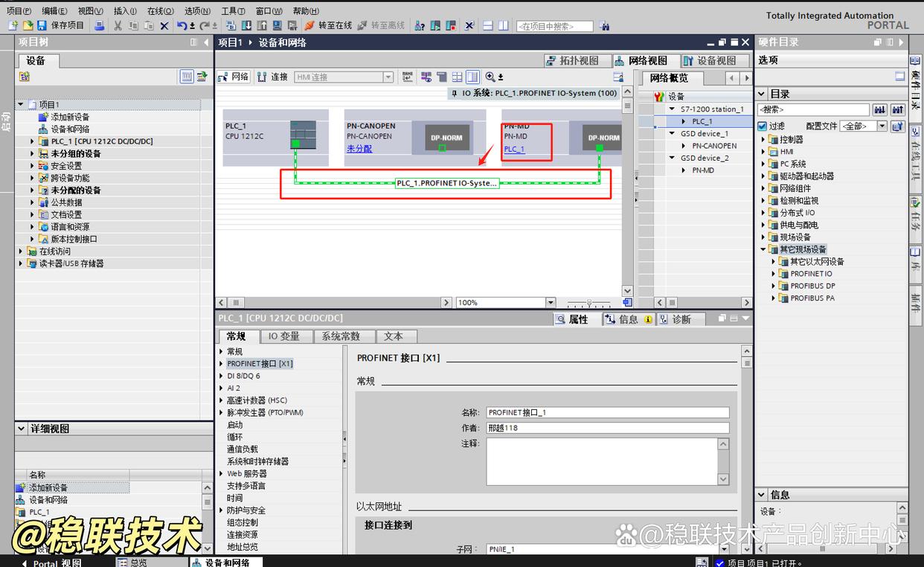Click the go online (转至在线) button

328,25
